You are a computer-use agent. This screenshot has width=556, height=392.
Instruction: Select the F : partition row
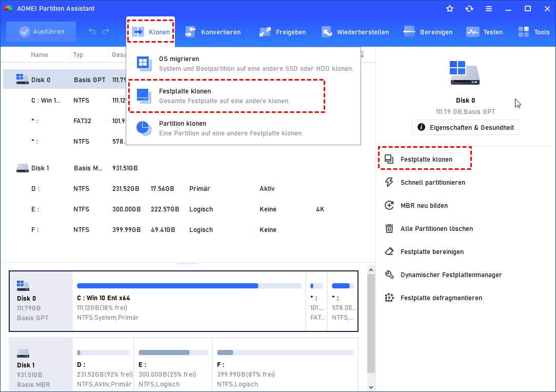pyautogui.click(x=188, y=229)
